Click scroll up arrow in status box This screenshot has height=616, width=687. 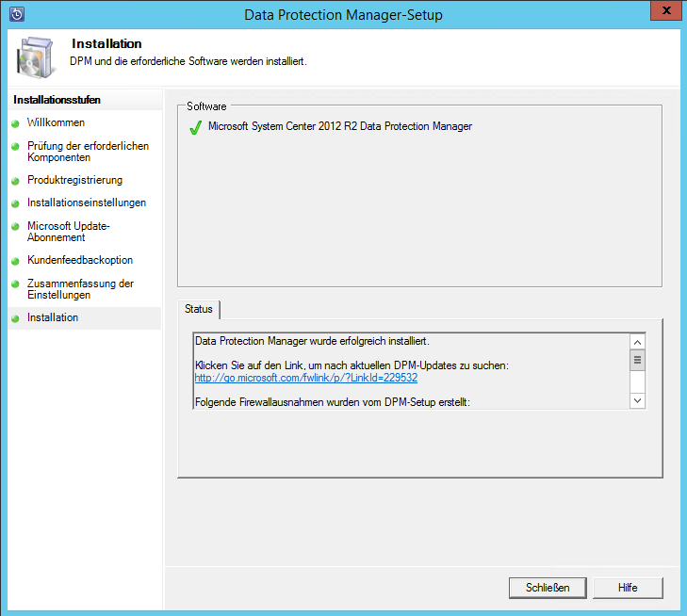tap(637, 342)
